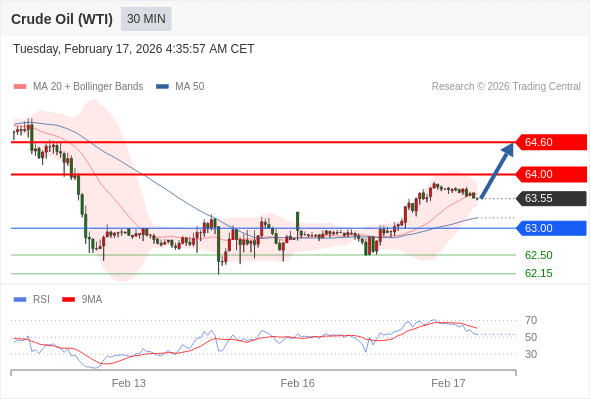Click the RSI 30 level label

click(x=531, y=354)
